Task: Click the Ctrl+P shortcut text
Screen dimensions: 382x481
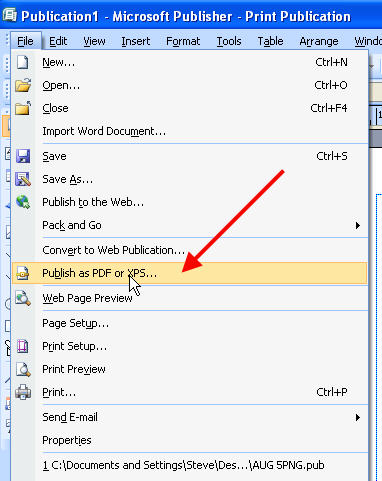Action: click(x=332, y=392)
